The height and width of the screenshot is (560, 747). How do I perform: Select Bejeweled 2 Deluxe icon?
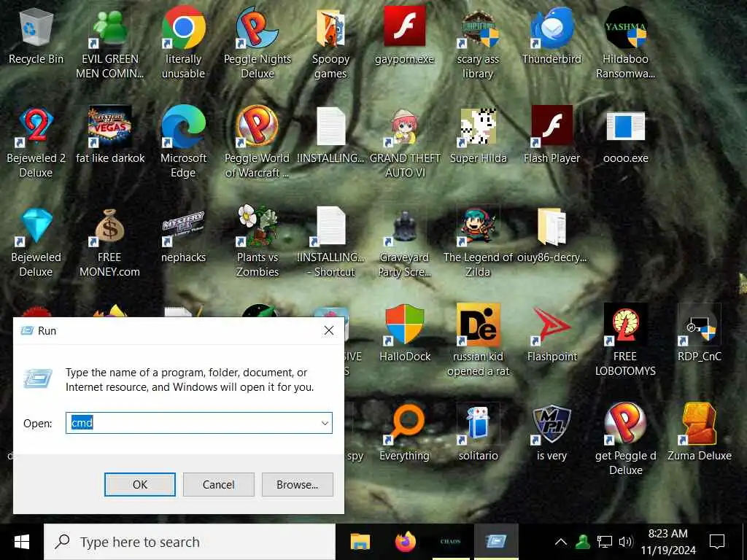coord(36,128)
